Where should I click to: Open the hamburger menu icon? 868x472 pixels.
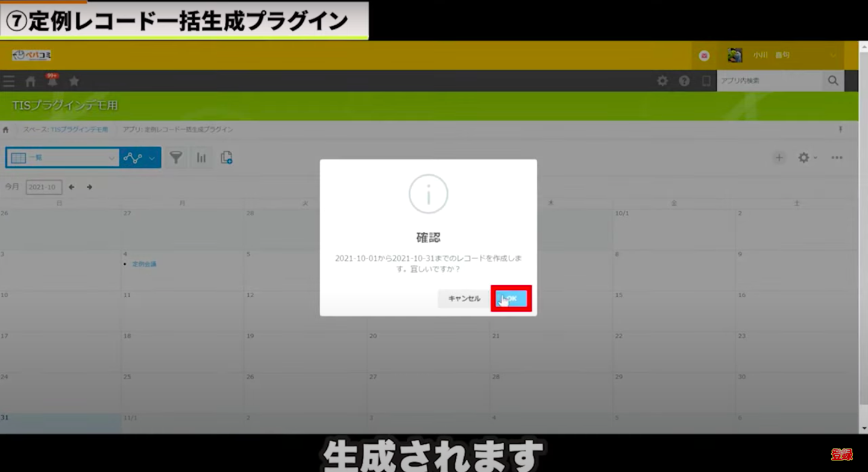click(x=8, y=81)
